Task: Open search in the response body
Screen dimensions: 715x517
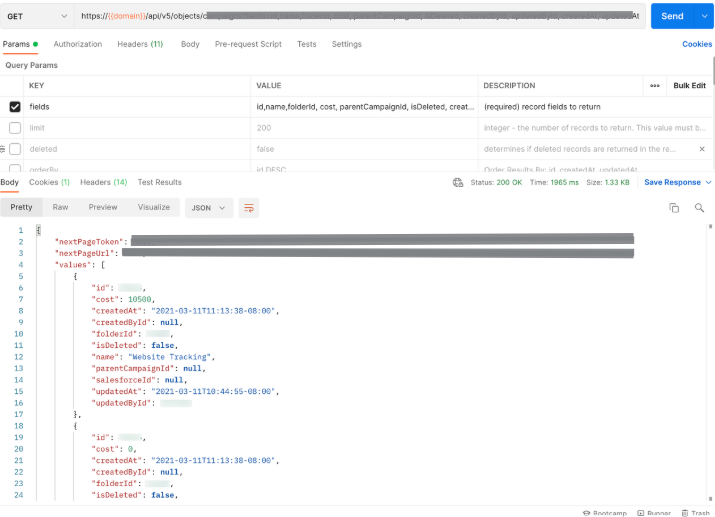Action: click(699, 207)
